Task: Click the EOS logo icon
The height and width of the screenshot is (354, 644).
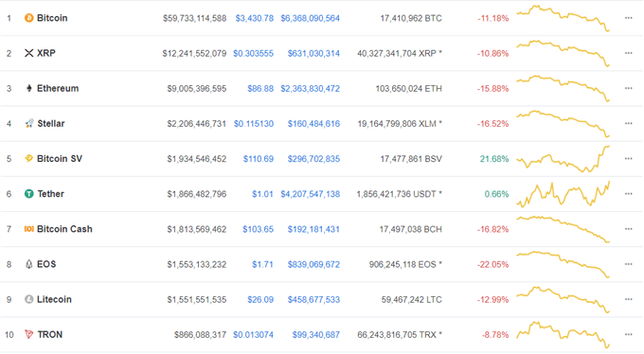Action: pos(28,264)
